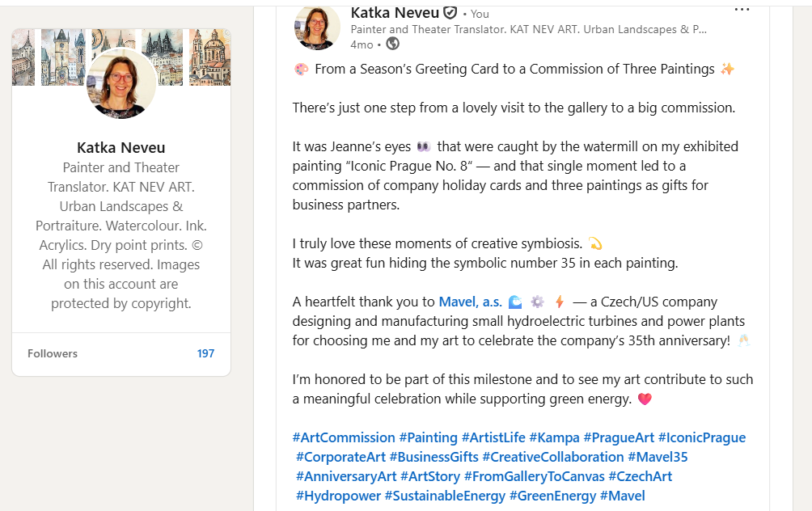812x511 pixels.
Task: Open the Mavel, a.s. company link
Action: [x=470, y=302]
